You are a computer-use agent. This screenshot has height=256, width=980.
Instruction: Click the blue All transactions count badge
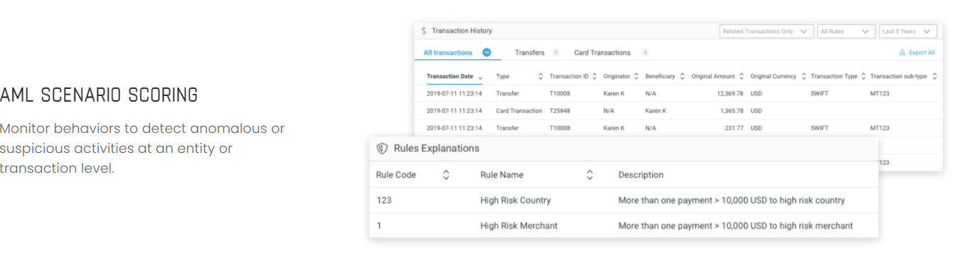(486, 53)
